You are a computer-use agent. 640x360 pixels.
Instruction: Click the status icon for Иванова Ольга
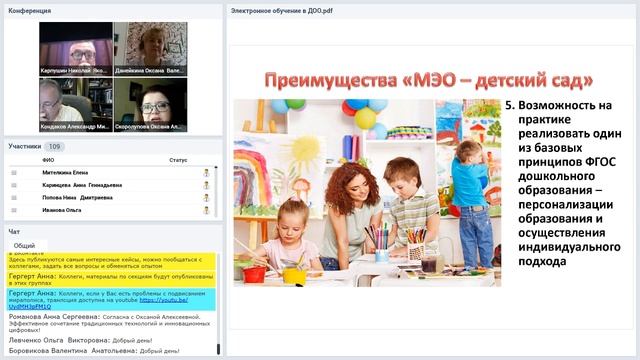coord(207,210)
